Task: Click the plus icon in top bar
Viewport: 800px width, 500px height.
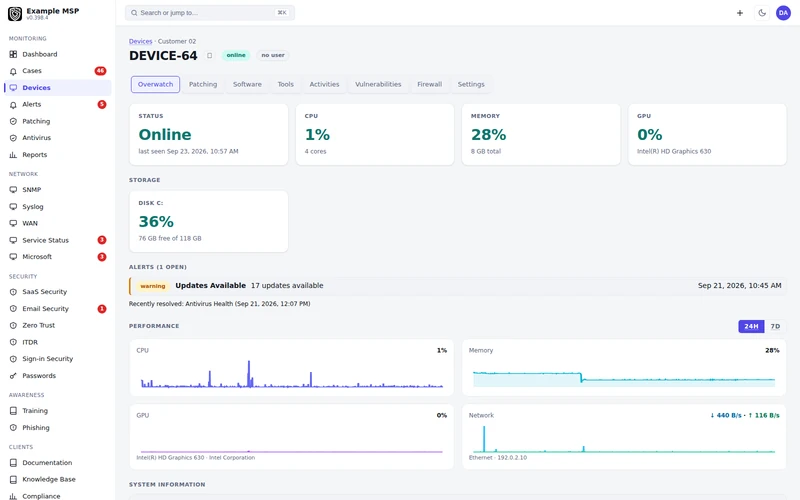Action: 740,13
